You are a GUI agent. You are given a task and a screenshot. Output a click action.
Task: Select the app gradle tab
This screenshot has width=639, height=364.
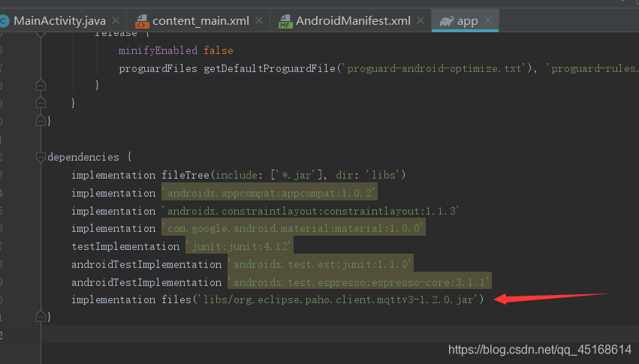467,21
